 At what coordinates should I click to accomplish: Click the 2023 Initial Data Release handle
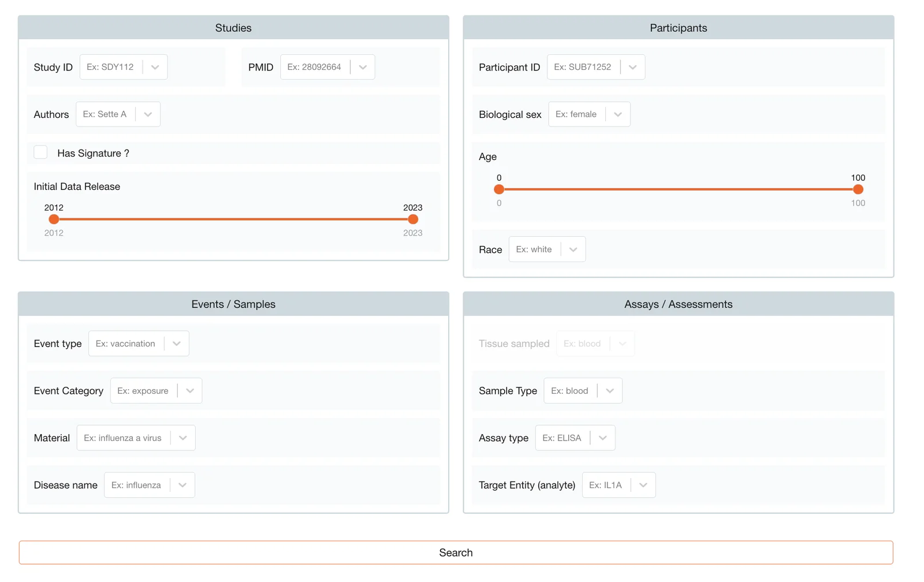[413, 219]
